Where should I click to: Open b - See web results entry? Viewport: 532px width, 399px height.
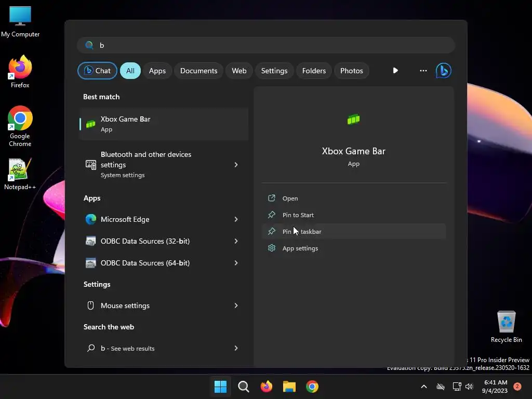164,348
